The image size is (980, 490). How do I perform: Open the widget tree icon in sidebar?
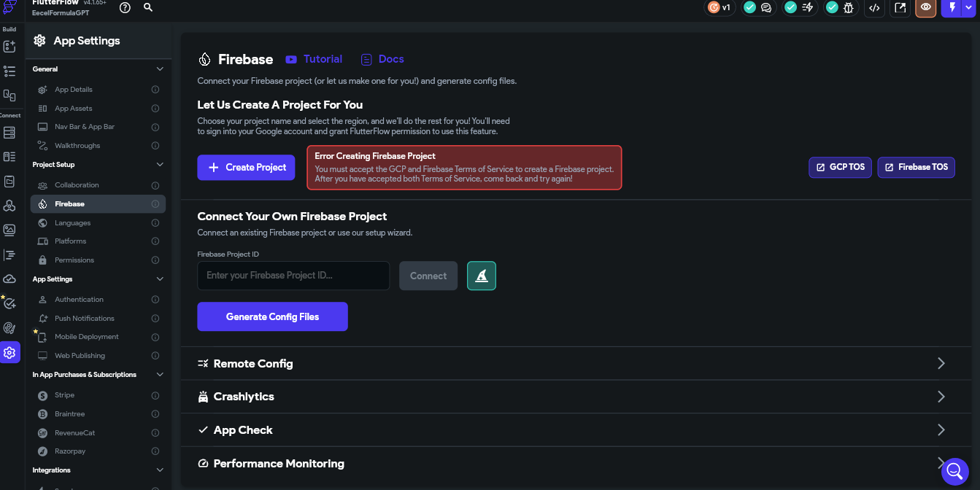tap(9, 71)
